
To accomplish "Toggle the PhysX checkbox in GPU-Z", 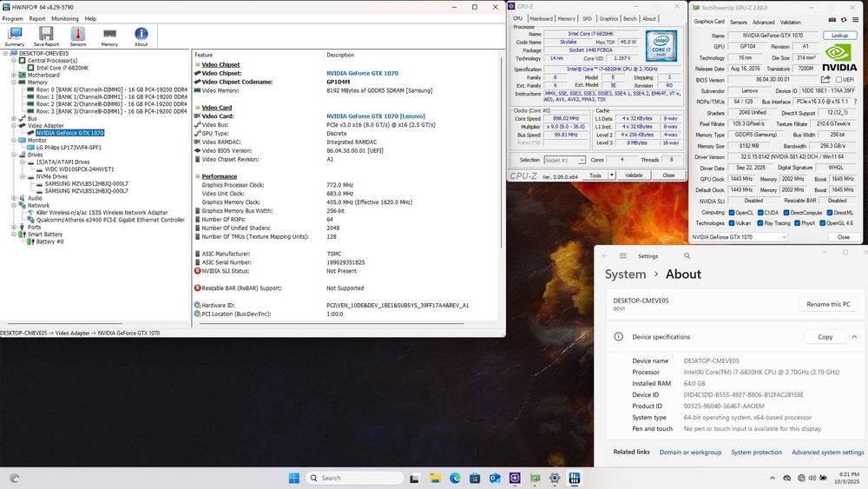I will (797, 223).
